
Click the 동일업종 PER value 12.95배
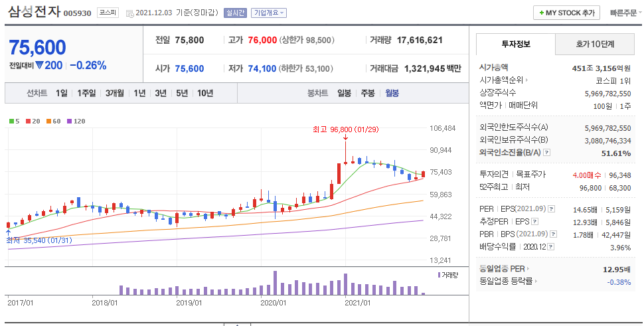click(x=617, y=270)
